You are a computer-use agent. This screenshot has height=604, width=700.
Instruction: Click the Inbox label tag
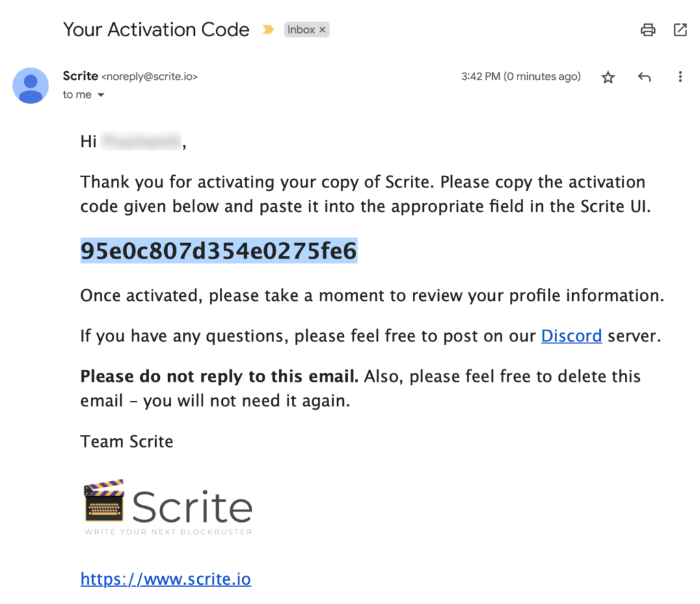coord(301,30)
